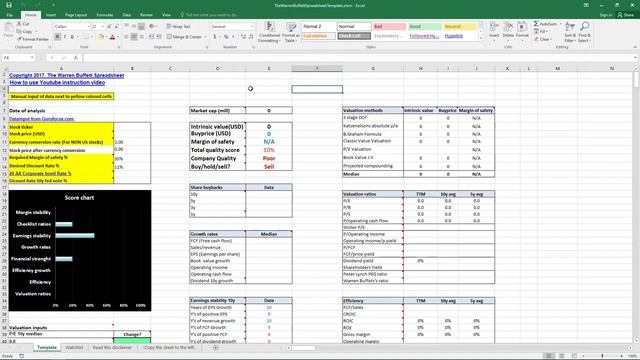Add a new sheet with plus icon

click(x=216, y=348)
